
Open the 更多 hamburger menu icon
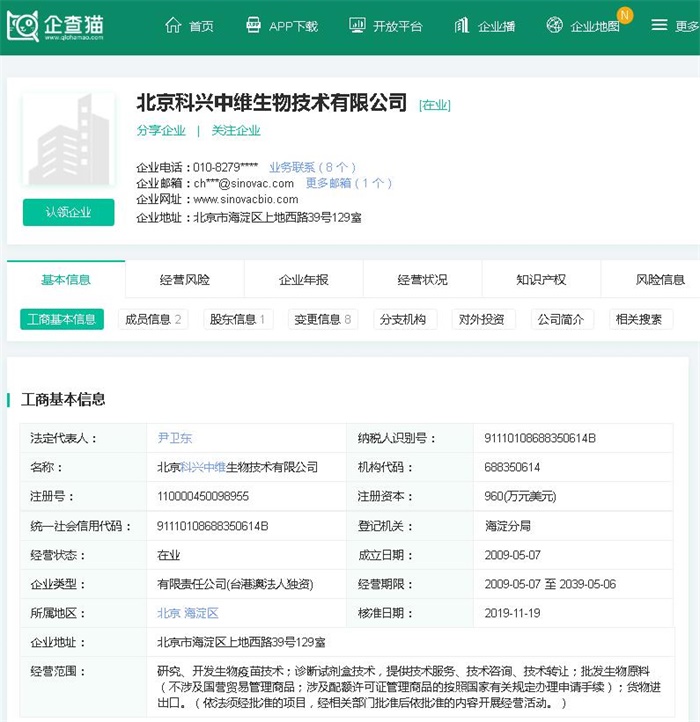pos(659,25)
